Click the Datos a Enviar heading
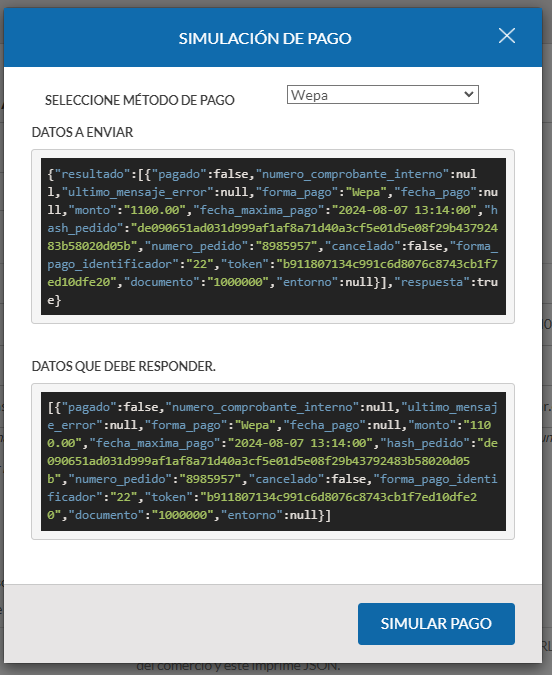Image resolution: width=552 pixels, height=675 pixels. point(82,132)
